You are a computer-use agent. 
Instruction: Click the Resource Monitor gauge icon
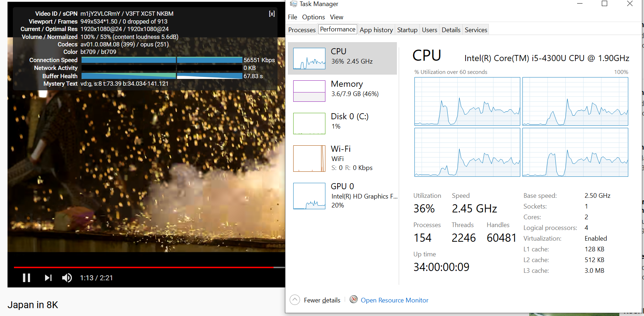coord(354,299)
